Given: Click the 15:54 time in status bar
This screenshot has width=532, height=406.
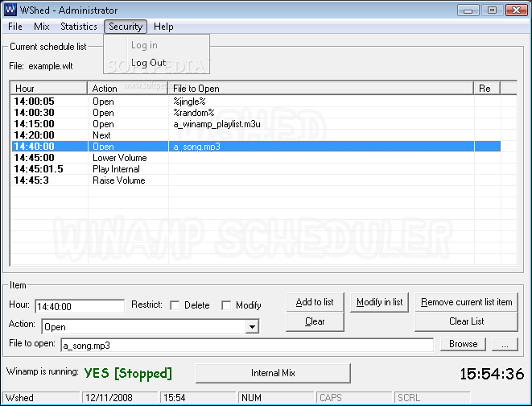Looking at the screenshot, I should pos(198,397).
